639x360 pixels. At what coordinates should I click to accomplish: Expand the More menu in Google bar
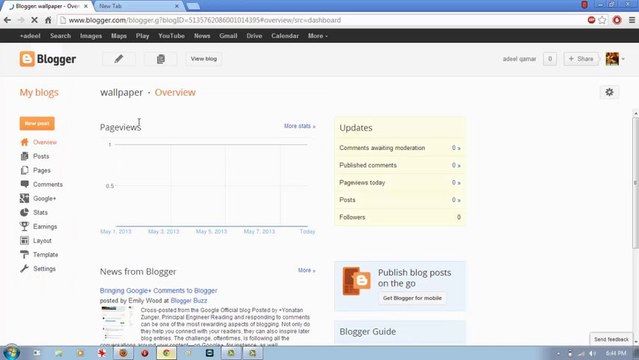tap(317, 36)
